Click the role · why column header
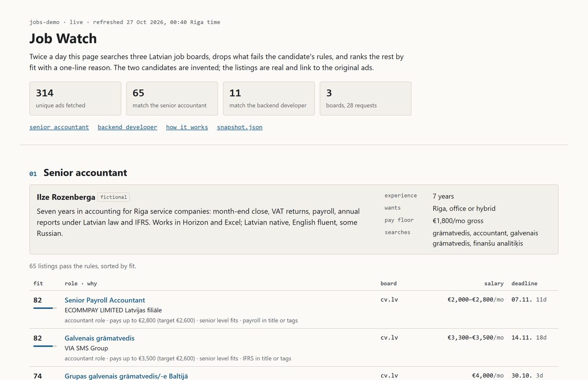The height and width of the screenshot is (380, 588). [x=81, y=283]
